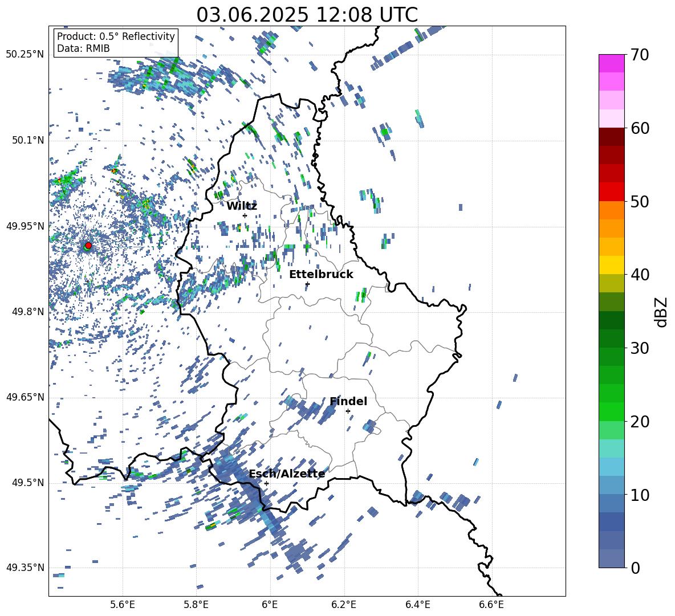The image size is (675, 616).
Task: Click longitude label 6.4°E
Action: pyautogui.click(x=417, y=605)
